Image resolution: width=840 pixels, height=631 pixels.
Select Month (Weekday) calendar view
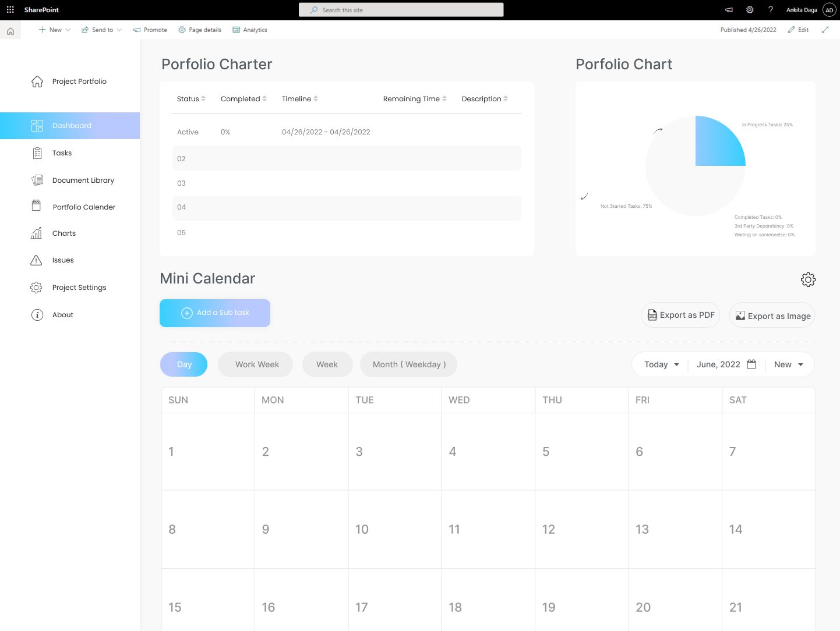pyautogui.click(x=408, y=364)
